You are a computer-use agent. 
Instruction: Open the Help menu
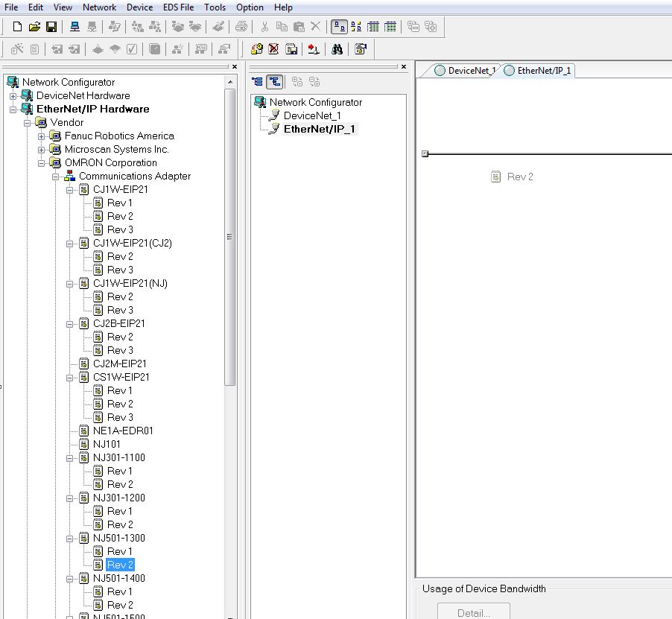283,7
